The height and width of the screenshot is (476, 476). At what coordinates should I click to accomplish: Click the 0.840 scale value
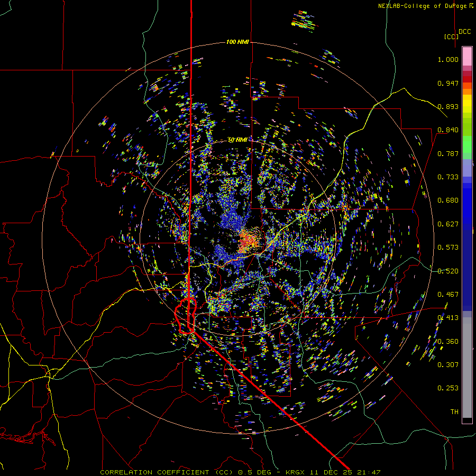pyautogui.click(x=448, y=130)
